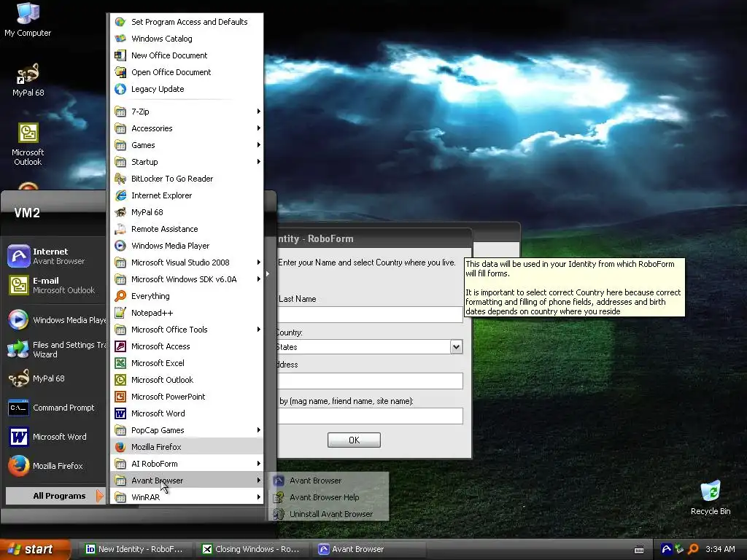Viewport: 747px width, 560px height.
Task: Click the Windows Media Player icon in pinned list
Action: 18,320
